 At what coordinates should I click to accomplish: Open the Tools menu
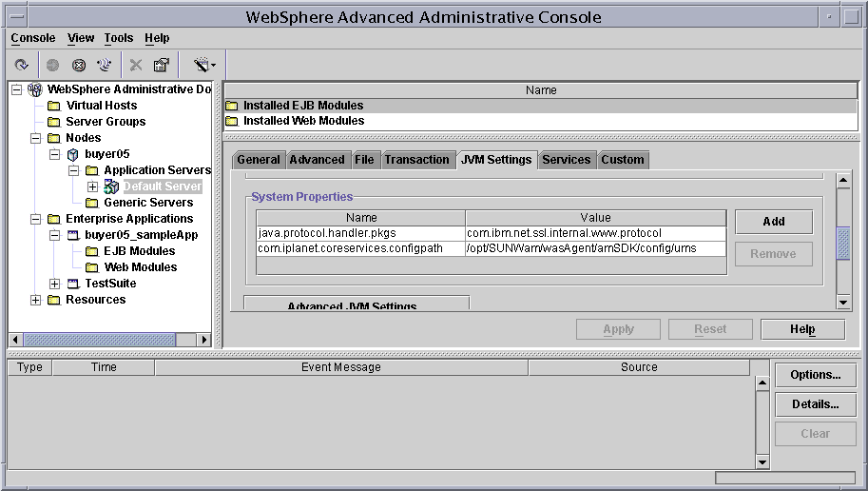coord(119,38)
